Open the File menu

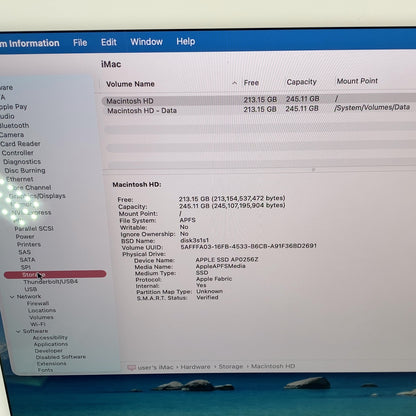(x=80, y=43)
